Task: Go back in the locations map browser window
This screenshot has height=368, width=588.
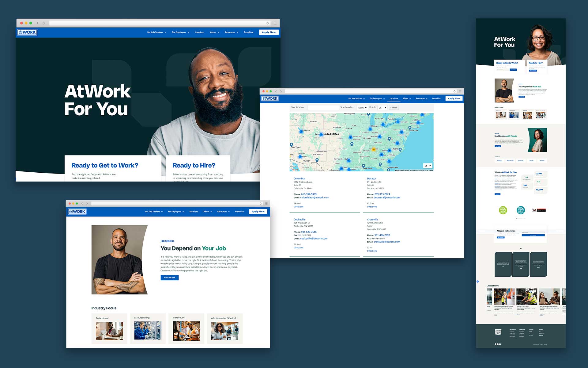Action: pyautogui.click(x=276, y=91)
